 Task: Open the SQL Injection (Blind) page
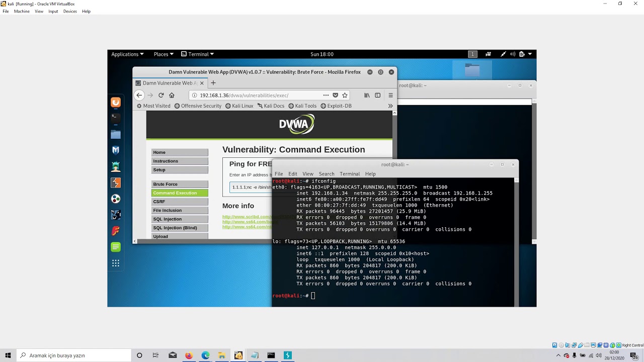point(180,228)
